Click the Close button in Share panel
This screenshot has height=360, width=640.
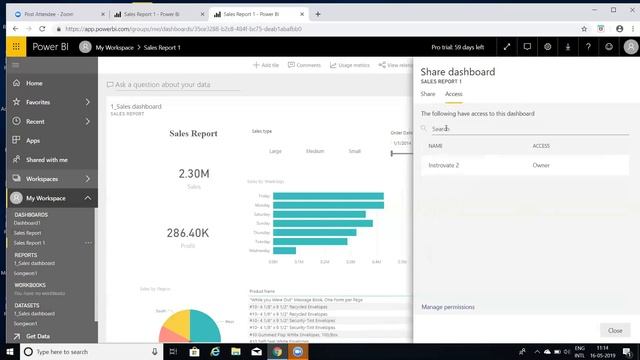pyautogui.click(x=615, y=330)
